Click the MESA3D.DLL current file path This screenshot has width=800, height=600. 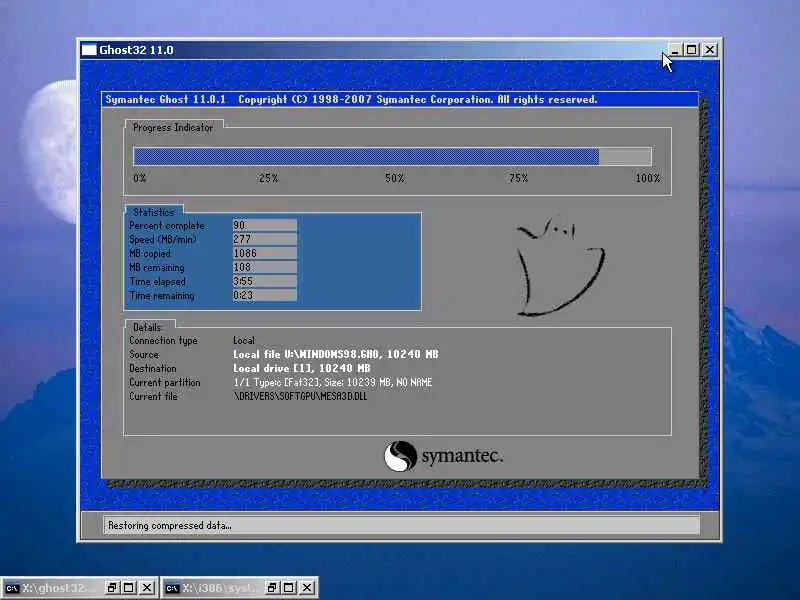[300, 396]
